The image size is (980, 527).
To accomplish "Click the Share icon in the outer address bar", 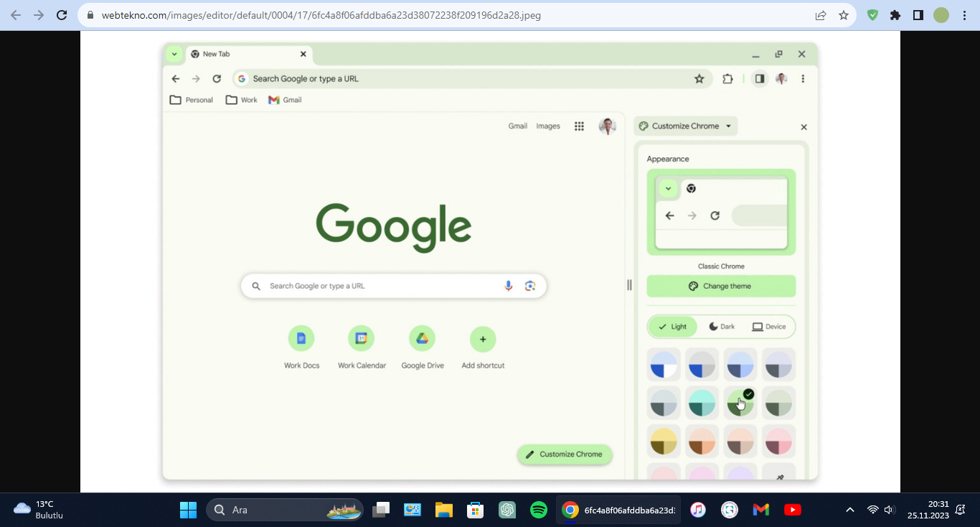I will [821, 15].
